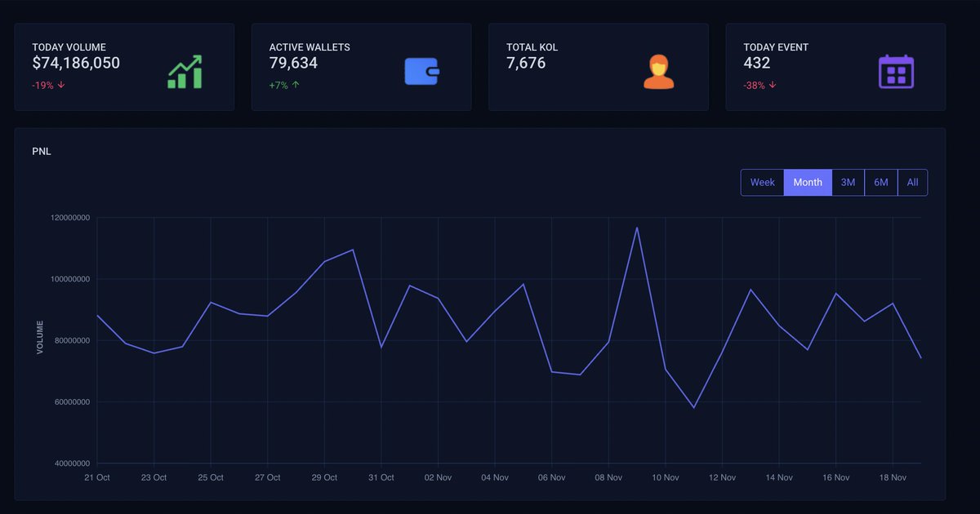
Task: Switch to the 6M range
Action: coord(880,182)
